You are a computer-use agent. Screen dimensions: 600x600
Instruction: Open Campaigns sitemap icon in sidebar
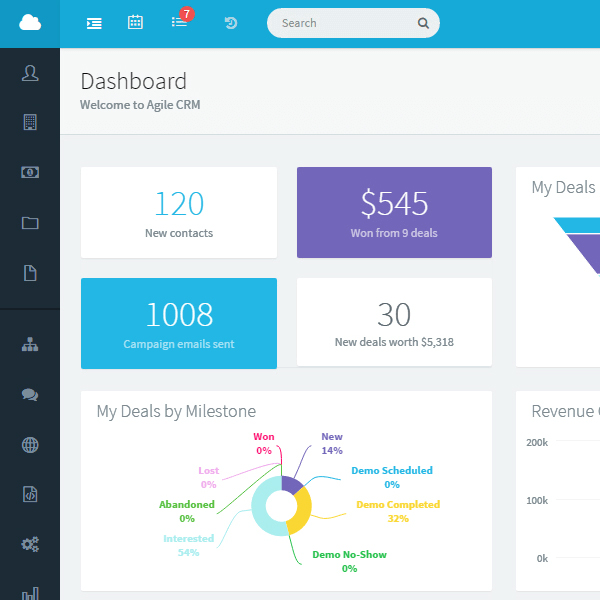(x=30, y=344)
